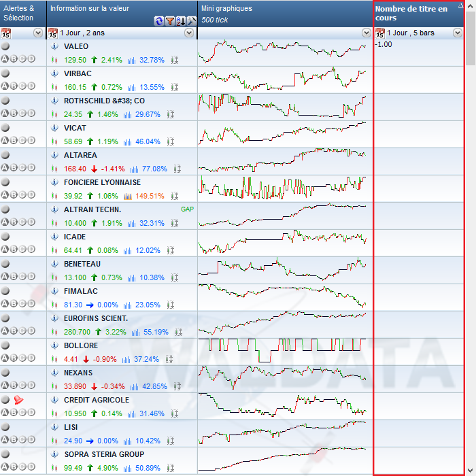
Task: Open the '1 Jour , 2 ans' period dropdown
Action: [x=189, y=33]
